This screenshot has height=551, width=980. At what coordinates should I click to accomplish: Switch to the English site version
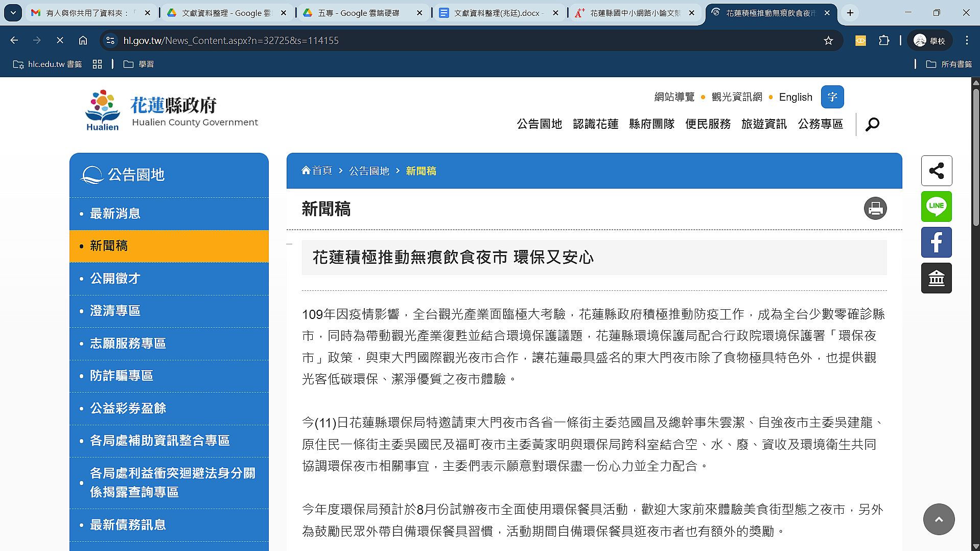[x=795, y=97]
